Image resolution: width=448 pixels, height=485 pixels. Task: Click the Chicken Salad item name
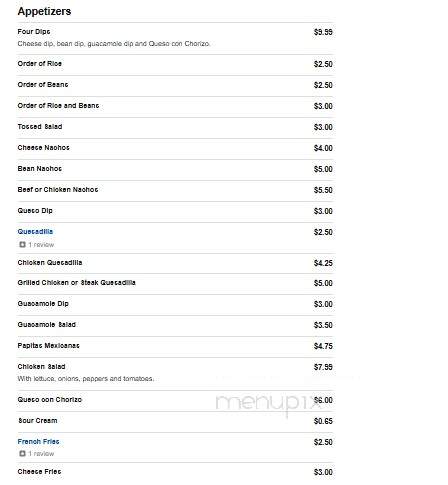coord(41,367)
